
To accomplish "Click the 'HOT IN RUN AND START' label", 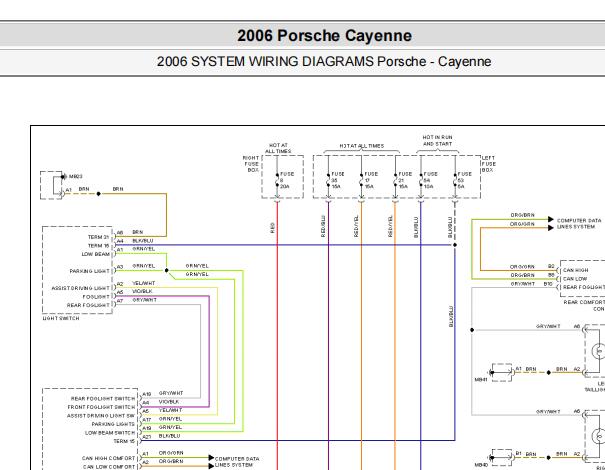I will click(437, 140).
